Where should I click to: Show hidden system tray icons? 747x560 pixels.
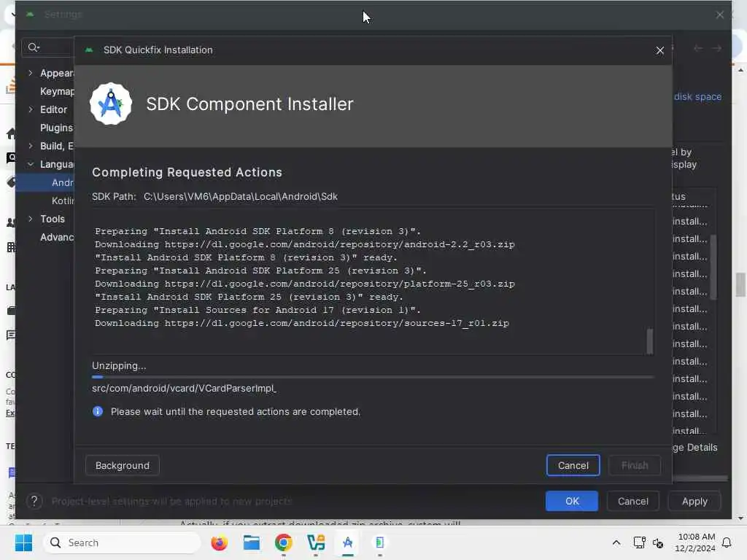pos(616,542)
